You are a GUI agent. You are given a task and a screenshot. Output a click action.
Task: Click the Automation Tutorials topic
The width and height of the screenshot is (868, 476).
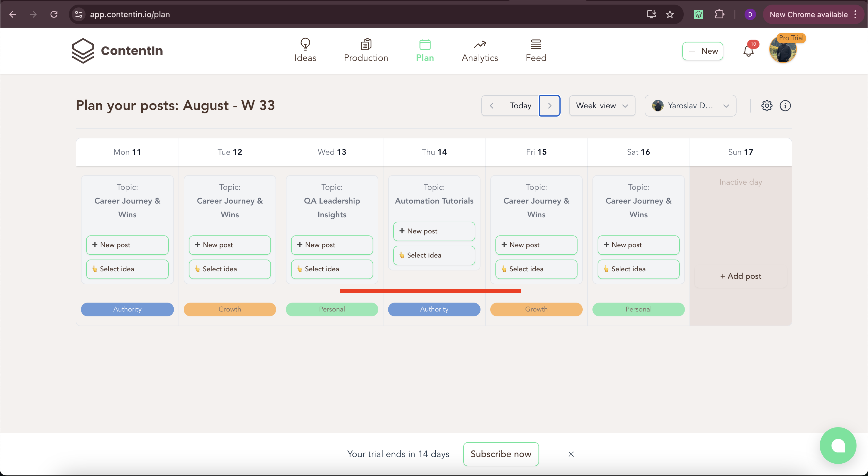434,201
